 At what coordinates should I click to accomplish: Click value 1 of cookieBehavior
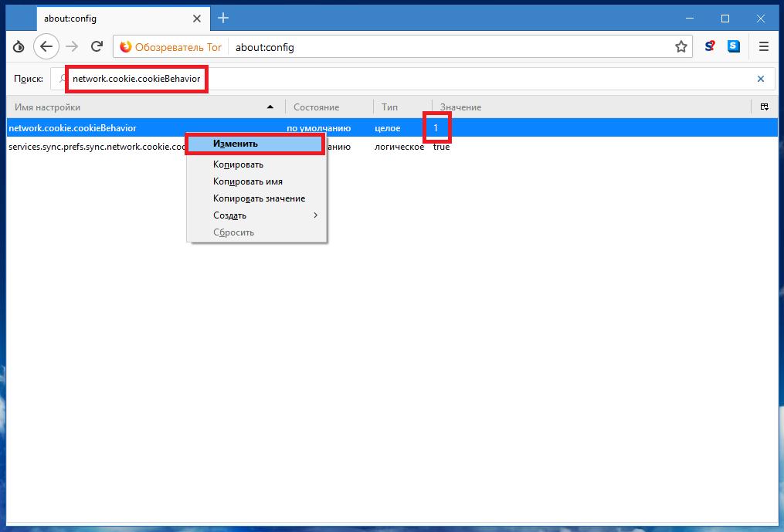click(436, 128)
